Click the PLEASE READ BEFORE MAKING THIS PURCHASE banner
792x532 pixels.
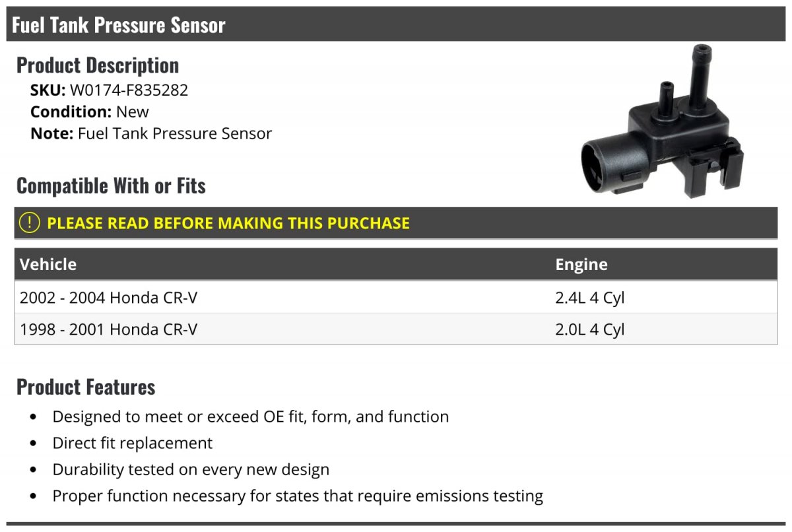(x=396, y=223)
